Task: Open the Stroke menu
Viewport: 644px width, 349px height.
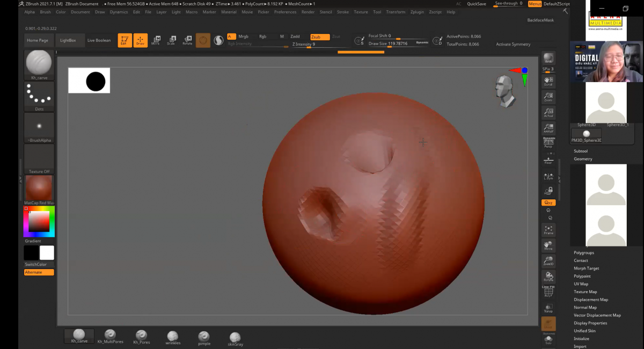Action: (343, 12)
